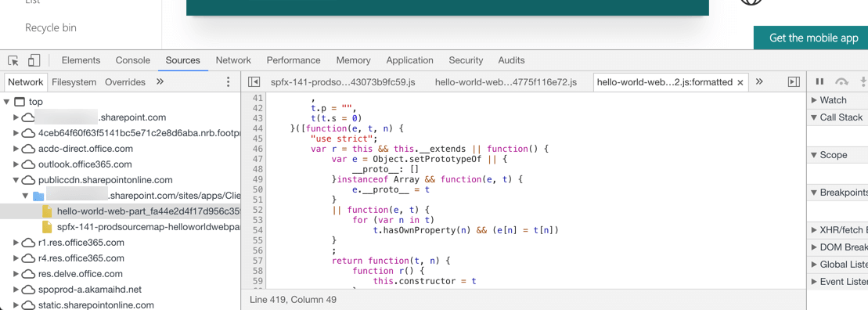Expand the Watch section
The height and width of the screenshot is (310, 868).
[814, 100]
